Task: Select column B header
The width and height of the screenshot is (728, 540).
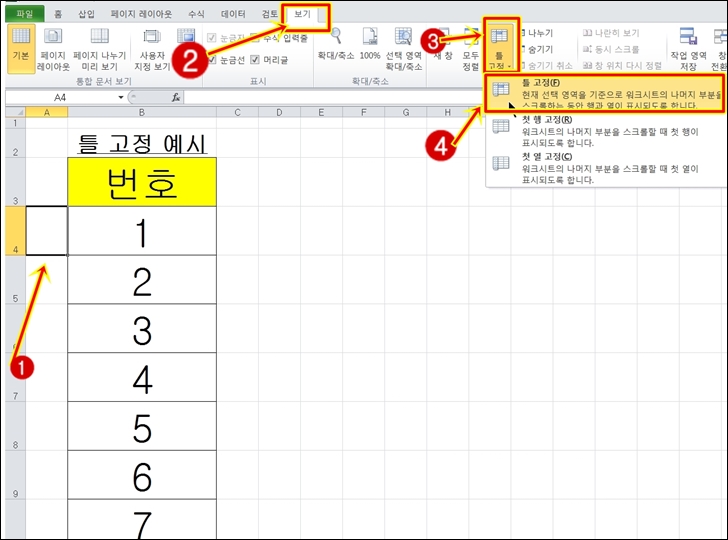Action: pyautogui.click(x=142, y=112)
